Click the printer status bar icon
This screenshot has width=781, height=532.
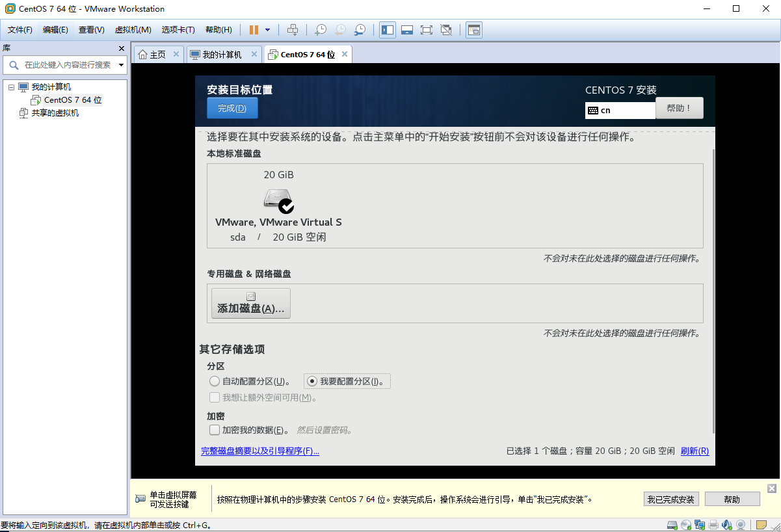[x=713, y=524]
